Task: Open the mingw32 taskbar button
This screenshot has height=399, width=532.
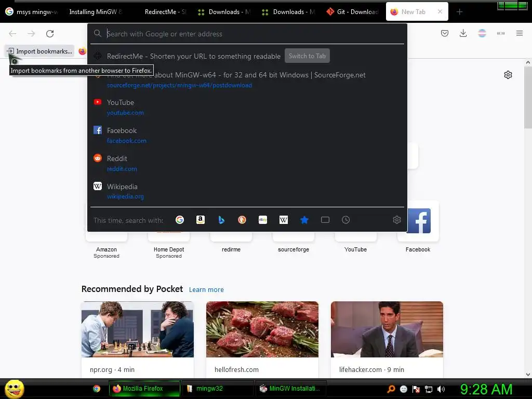Action: point(218,389)
